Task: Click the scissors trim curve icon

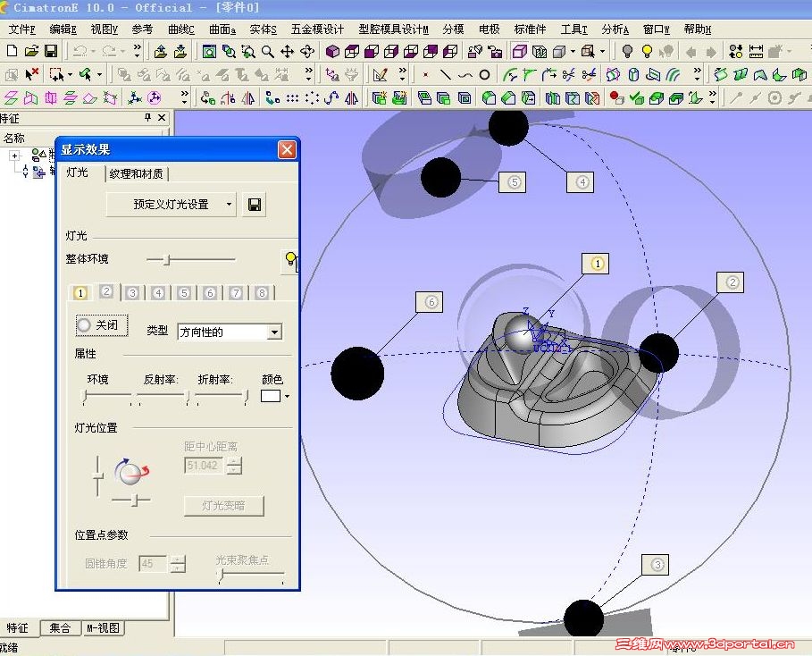Action: 569,74
